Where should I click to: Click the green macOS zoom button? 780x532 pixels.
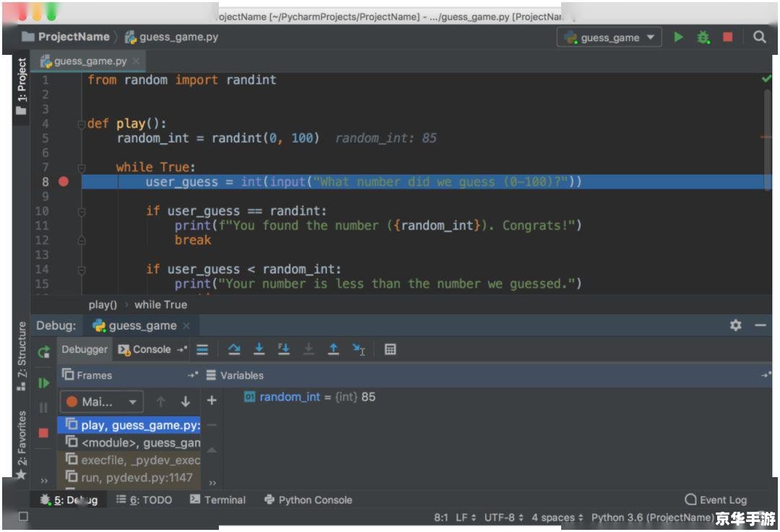click(51, 14)
